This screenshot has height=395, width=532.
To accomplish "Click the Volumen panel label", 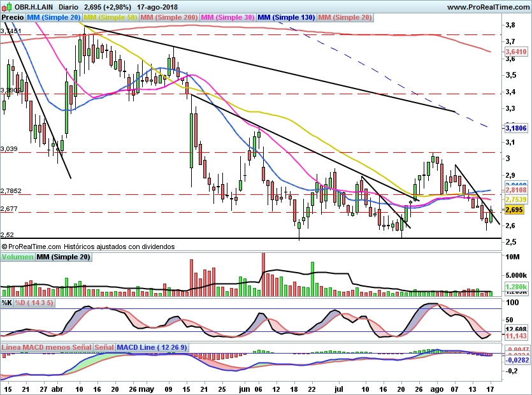I will pos(17,257).
